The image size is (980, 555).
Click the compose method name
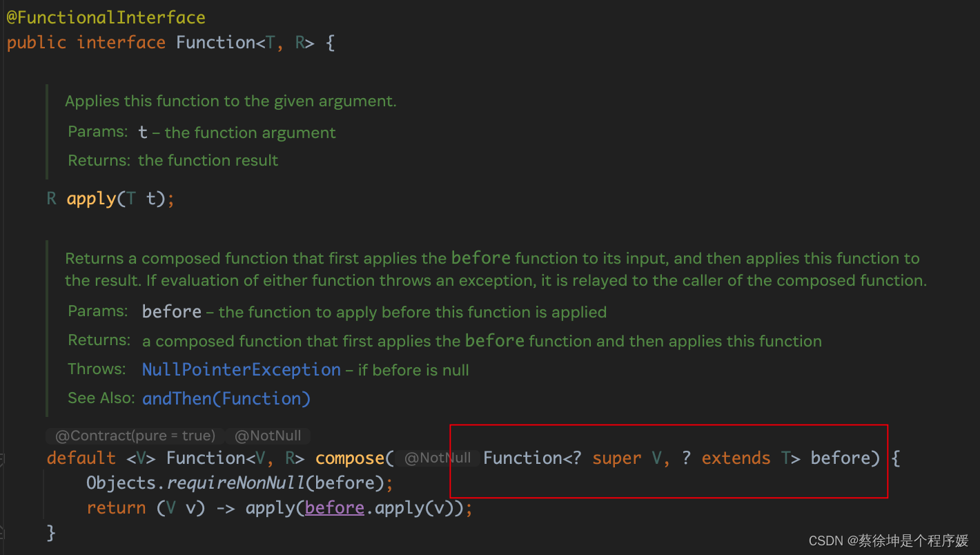click(x=350, y=458)
